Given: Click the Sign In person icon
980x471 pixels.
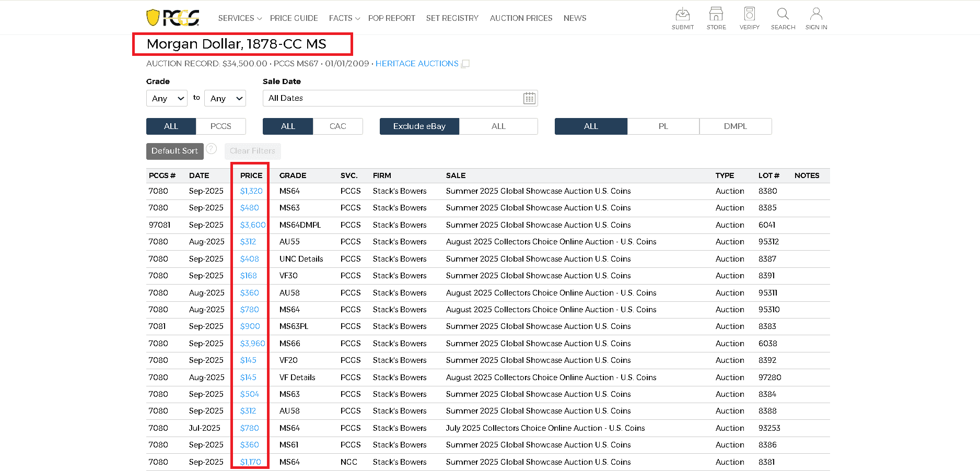Looking at the screenshot, I should [816, 14].
